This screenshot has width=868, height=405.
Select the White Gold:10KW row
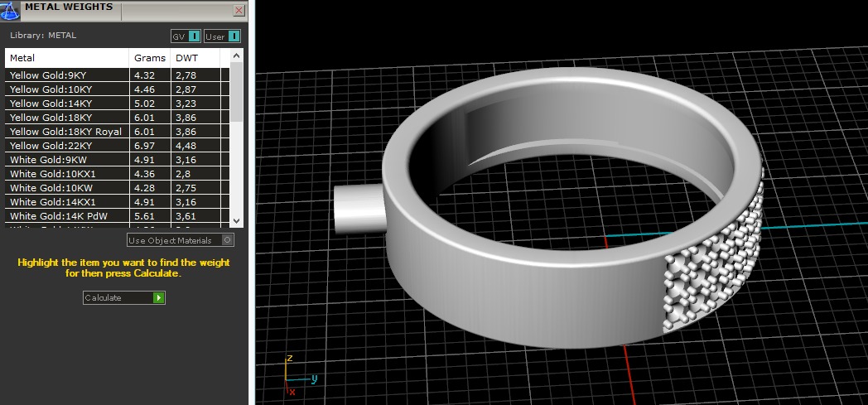click(x=117, y=188)
